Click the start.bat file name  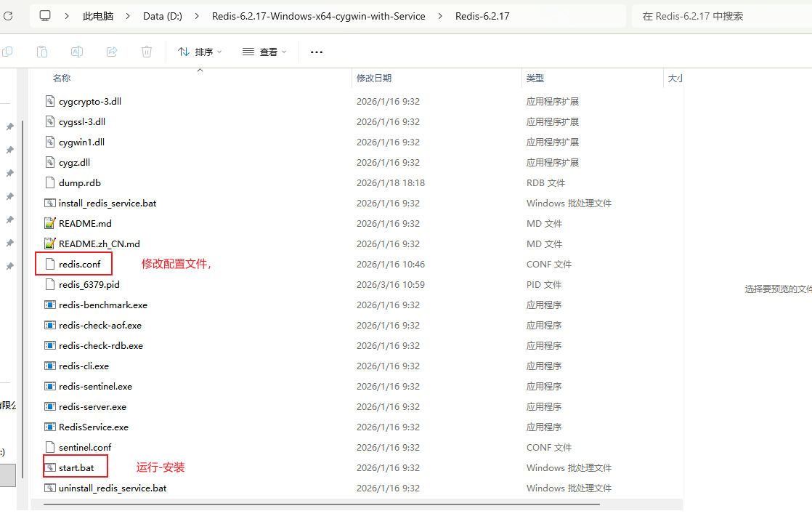pos(76,467)
